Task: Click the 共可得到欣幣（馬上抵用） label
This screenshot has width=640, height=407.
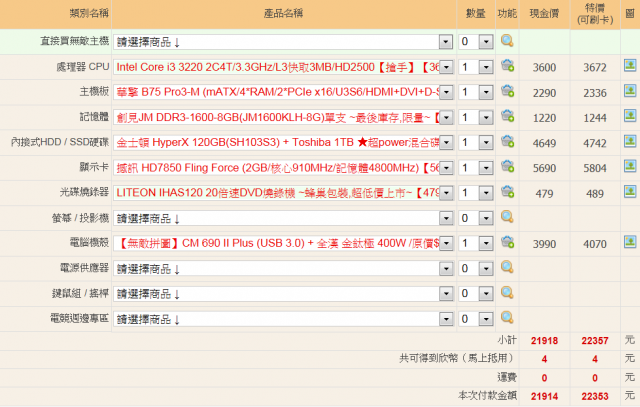Action: pos(456,358)
